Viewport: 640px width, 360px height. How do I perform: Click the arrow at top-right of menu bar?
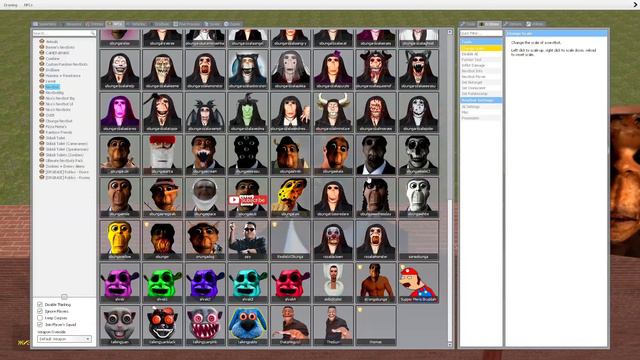(x=636, y=5)
